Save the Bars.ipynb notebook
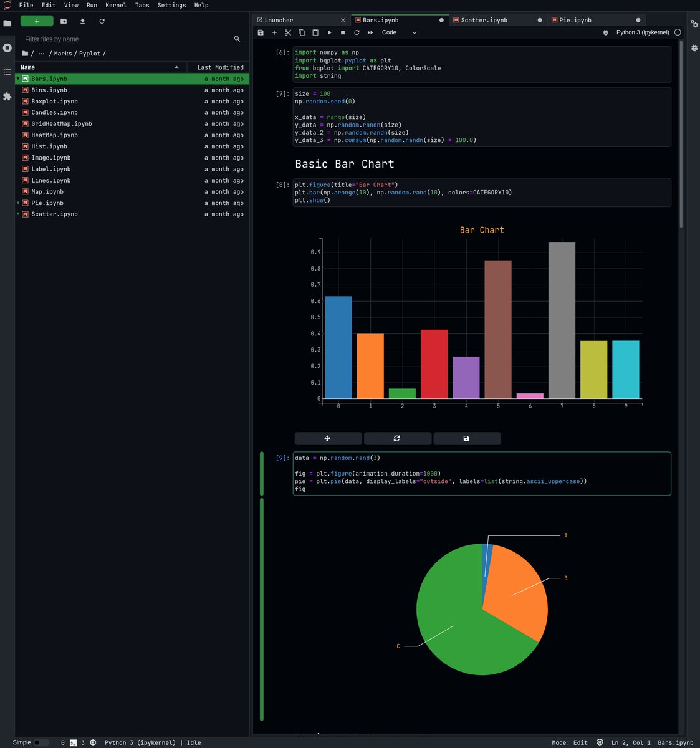 click(x=261, y=32)
